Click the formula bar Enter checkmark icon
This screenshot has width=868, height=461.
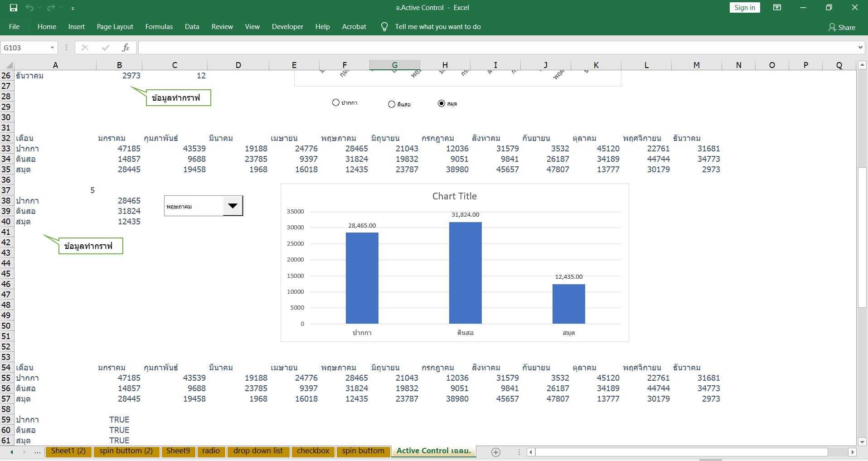[106, 48]
